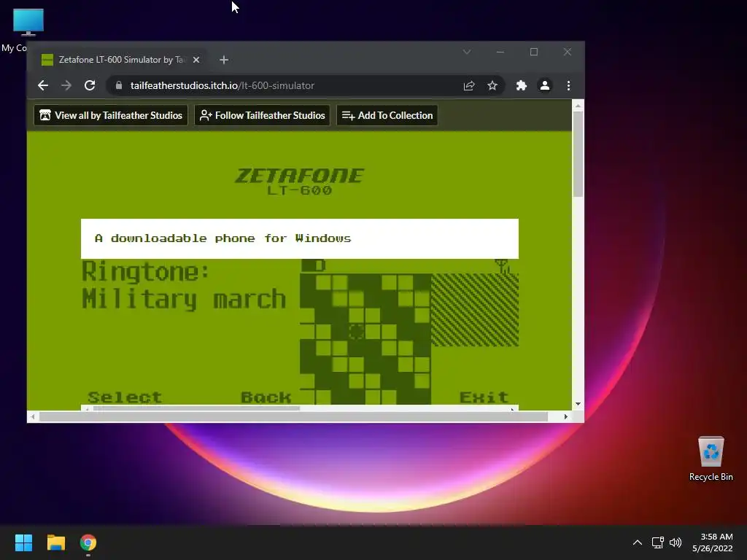Click the scroll right arrow at the window bottom
This screenshot has height=560, width=747.
coord(565,416)
